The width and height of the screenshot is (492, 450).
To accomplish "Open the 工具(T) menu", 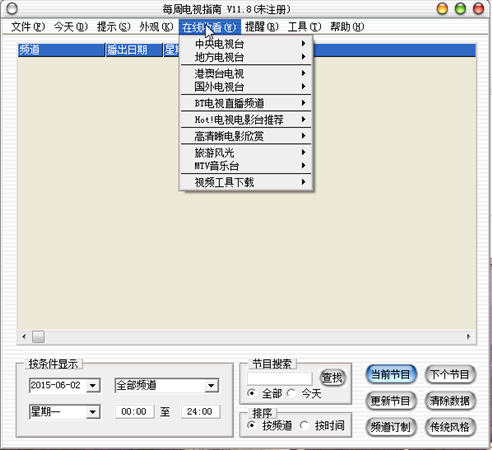I will click(x=304, y=27).
